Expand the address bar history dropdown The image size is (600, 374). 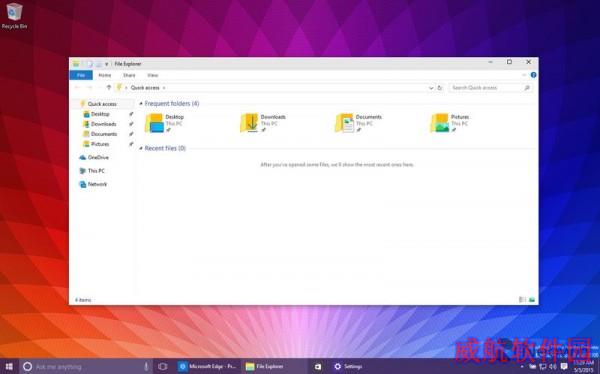point(431,88)
